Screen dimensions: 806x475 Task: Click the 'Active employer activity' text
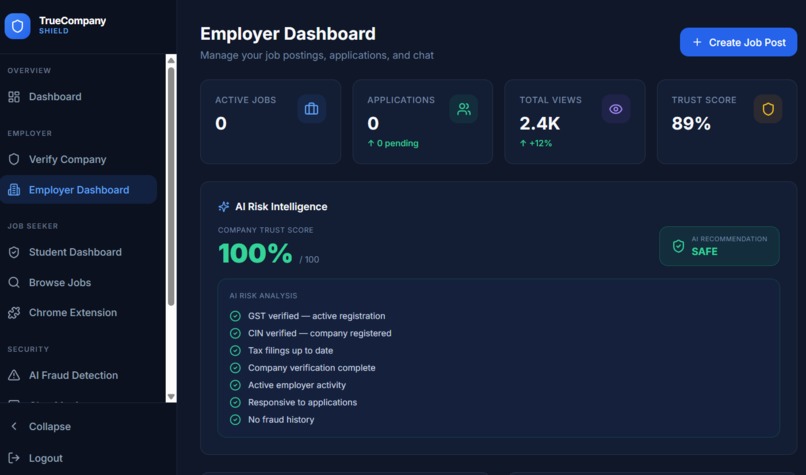click(x=297, y=385)
